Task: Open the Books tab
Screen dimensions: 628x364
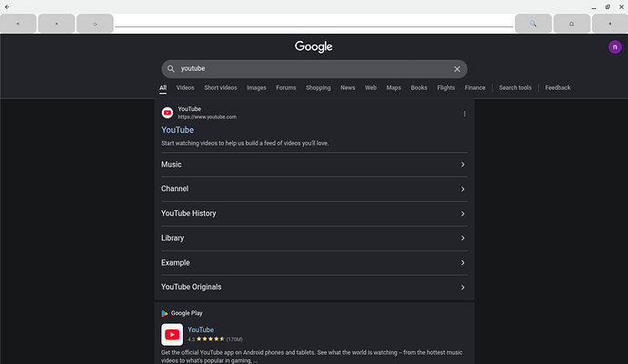Action: (x=419, y=87)
